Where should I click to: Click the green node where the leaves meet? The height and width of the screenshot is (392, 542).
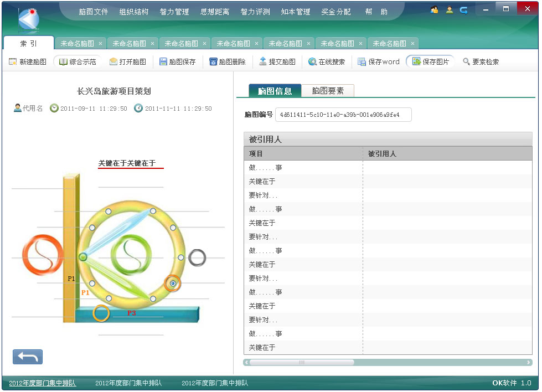point(83,257)
